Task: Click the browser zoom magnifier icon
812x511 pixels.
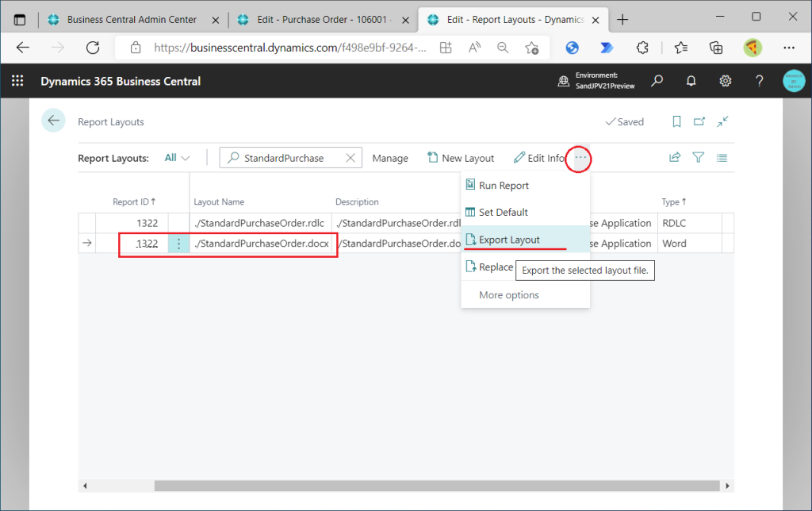Action: pyautogui.click(x=502, y=48)
